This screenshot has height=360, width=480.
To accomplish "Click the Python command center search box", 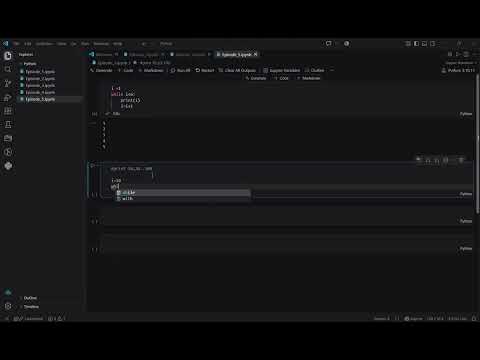I will 166,44.
